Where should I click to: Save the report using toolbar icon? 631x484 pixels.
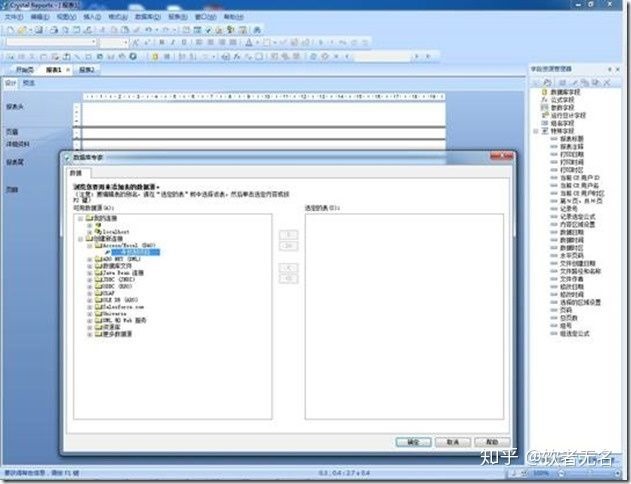pos(39,30)
